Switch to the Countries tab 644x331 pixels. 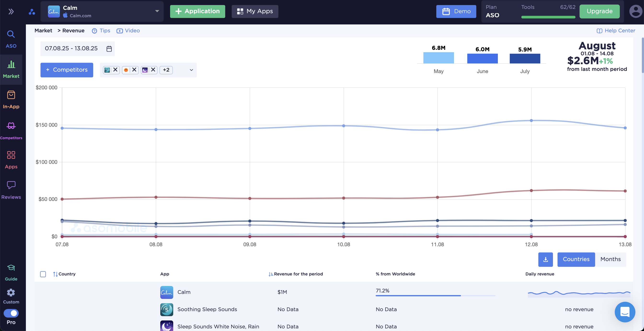(576, 259)
